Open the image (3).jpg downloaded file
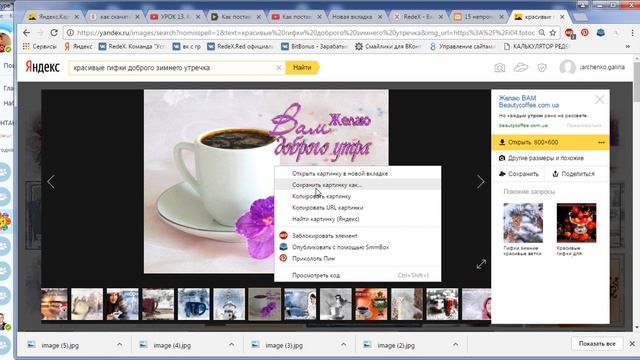640x360 pixels. [284, 345]
